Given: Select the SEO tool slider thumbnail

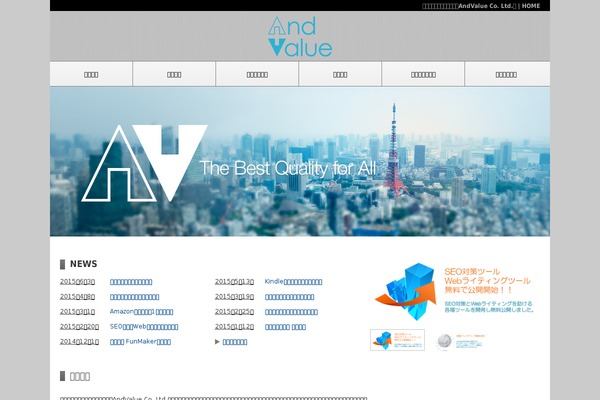Looking at the screenshot, I should click(x=397, y=340).
